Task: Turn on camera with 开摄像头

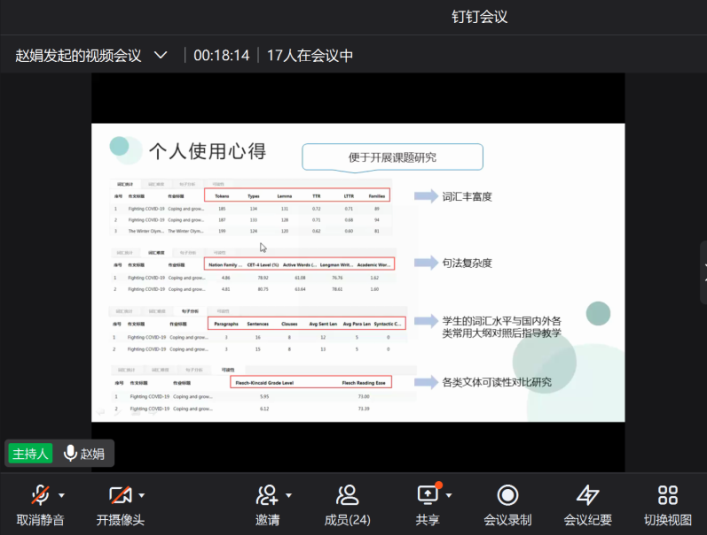Action: (x=119, y=496)
